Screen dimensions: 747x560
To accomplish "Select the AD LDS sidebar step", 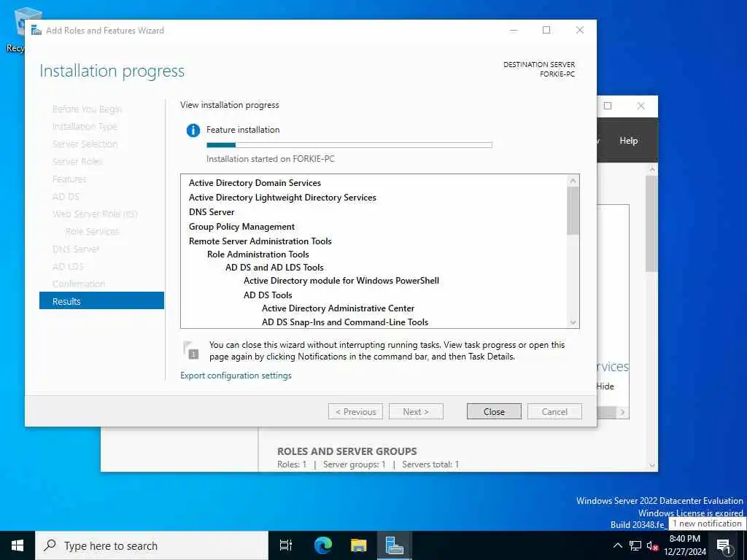I will coord(68,267).
